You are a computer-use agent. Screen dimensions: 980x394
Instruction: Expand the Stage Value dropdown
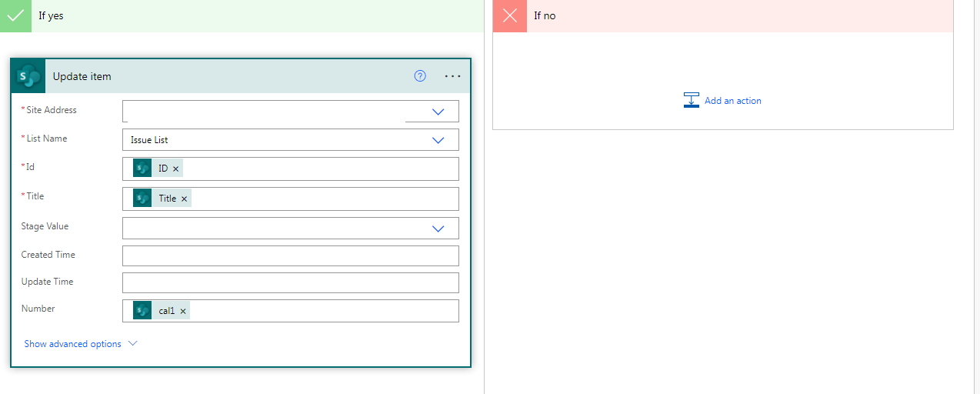(438, 229)
